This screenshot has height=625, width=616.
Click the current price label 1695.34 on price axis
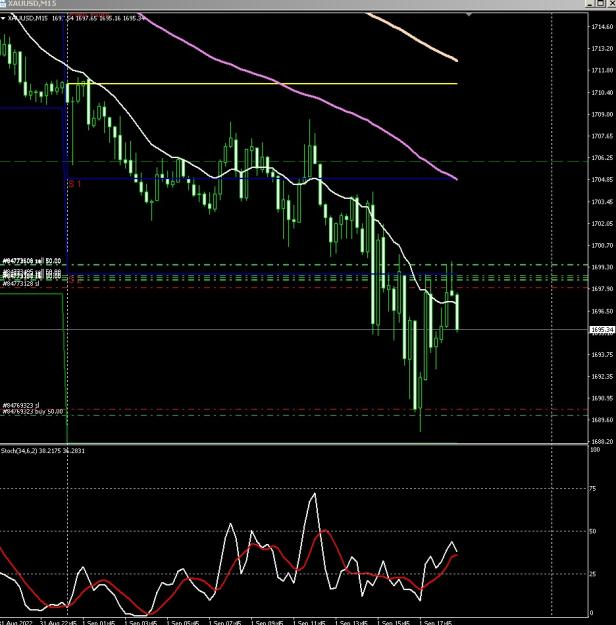pyautogui.click(x=602, y=330)
